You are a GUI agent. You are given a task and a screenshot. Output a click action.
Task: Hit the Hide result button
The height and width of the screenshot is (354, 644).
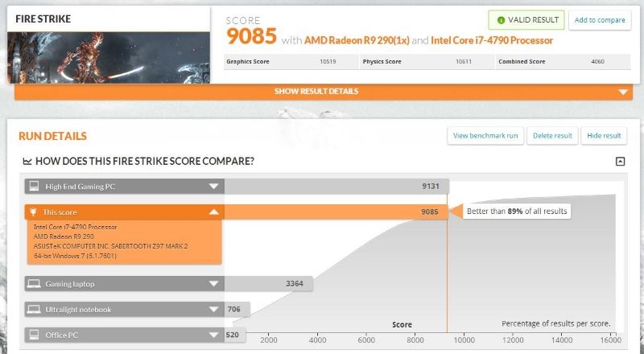tap(604, 135)
